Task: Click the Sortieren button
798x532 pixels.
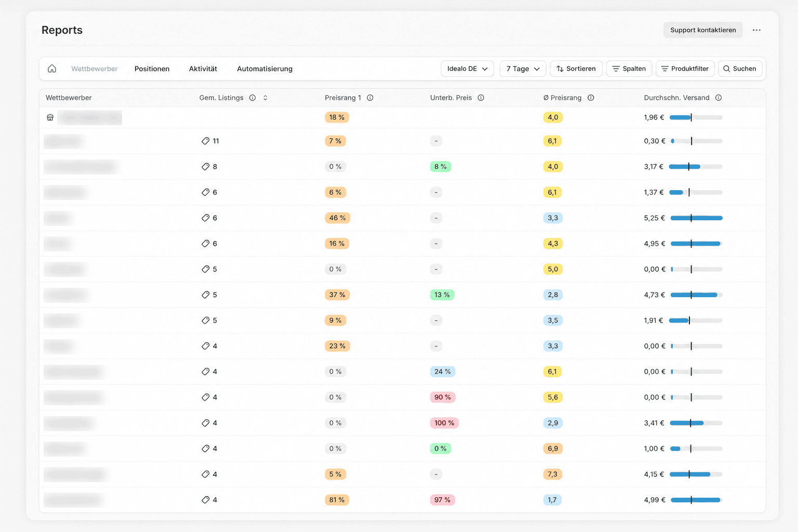Action: 576,69
